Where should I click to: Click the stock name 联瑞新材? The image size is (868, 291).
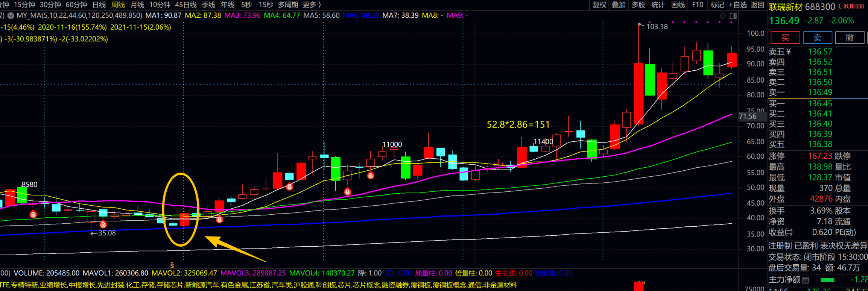pyautogui.click(x=786, y=7)
